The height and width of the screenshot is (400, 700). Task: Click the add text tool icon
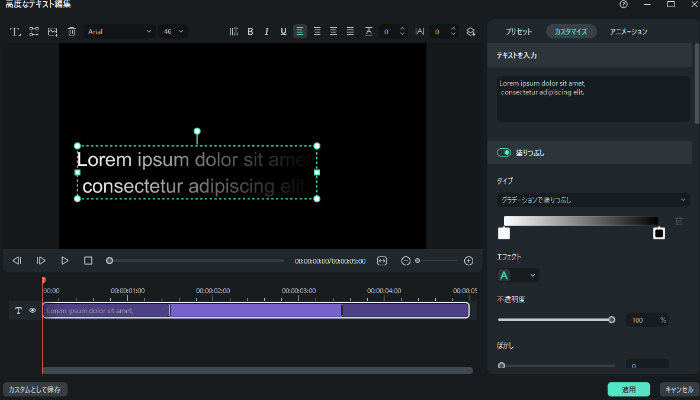(x=15, y=32)
